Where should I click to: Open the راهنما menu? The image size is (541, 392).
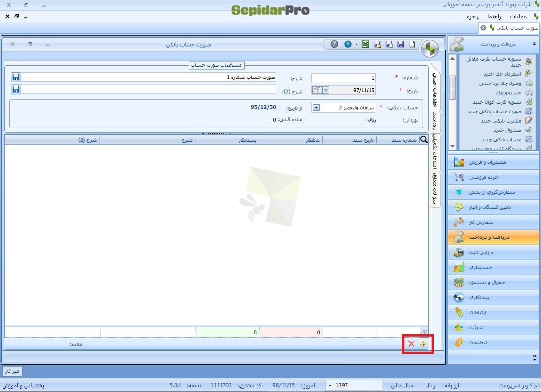coord(494,16)
